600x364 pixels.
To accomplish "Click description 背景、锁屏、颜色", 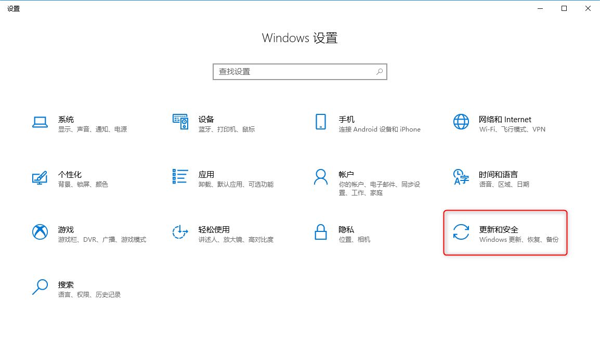I will [x=83, y=185].
